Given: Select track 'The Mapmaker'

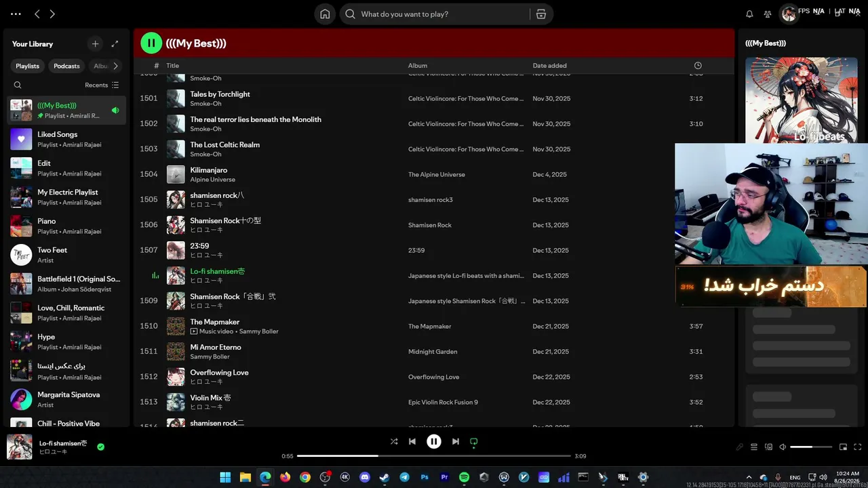Looking at the screenshot, I should coord(215,322).
